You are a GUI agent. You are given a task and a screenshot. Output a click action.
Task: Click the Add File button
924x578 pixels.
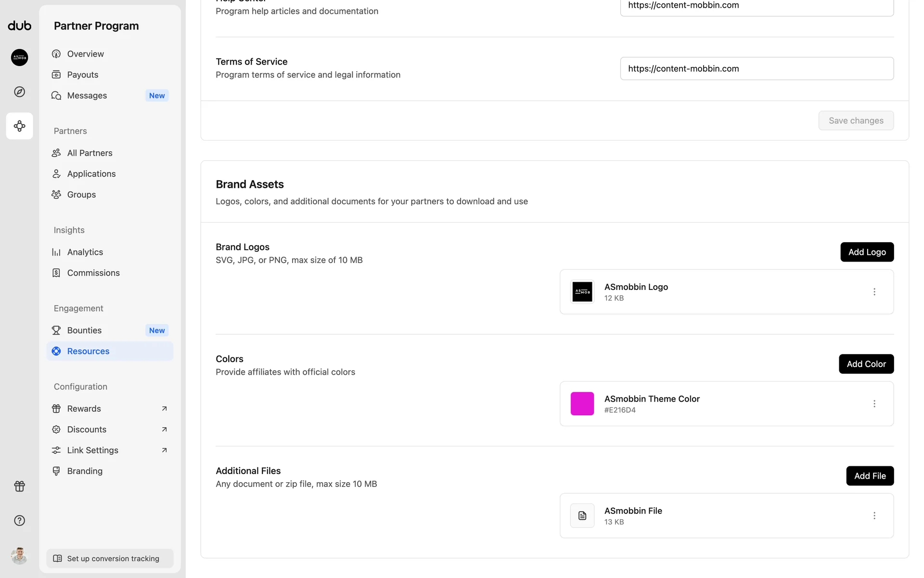click(x=870, y=476)
